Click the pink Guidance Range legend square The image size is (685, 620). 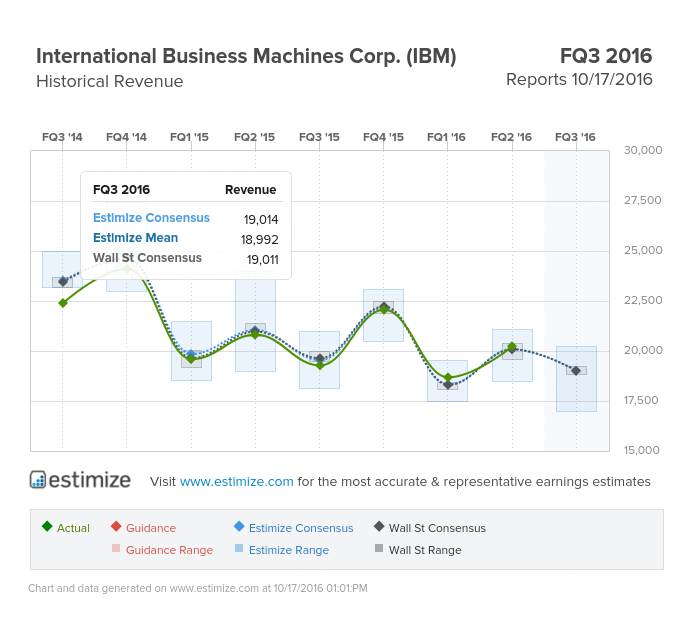[116, 548]
